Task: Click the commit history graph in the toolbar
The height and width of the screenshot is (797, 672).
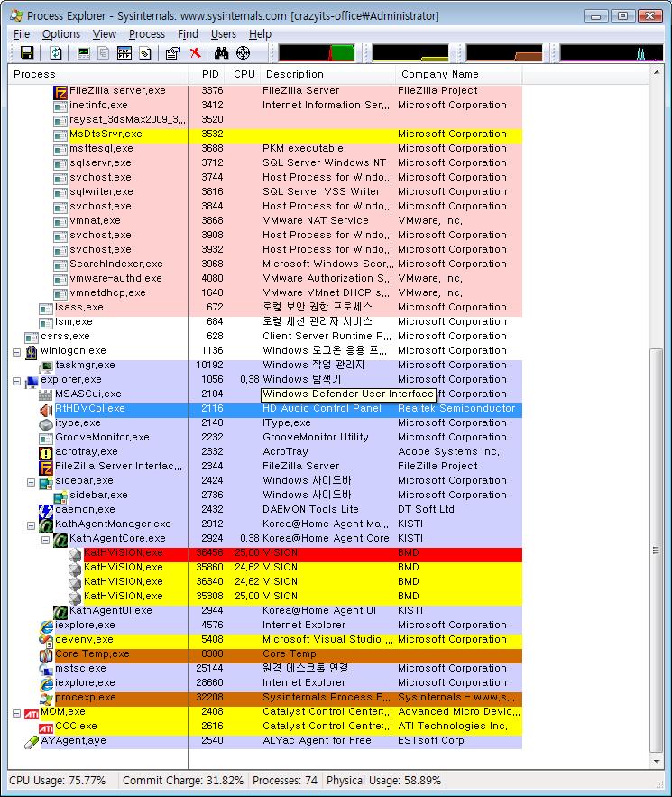Action: click(x=410, y=53)
